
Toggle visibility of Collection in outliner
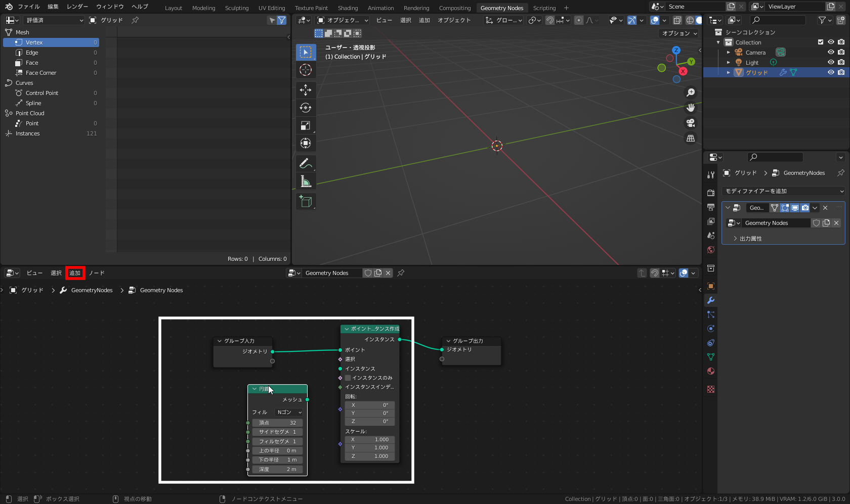(x=831, y=42)
